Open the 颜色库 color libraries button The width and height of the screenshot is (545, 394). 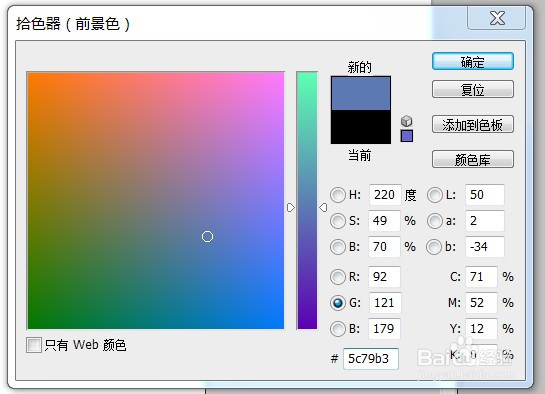click(473, 159)
